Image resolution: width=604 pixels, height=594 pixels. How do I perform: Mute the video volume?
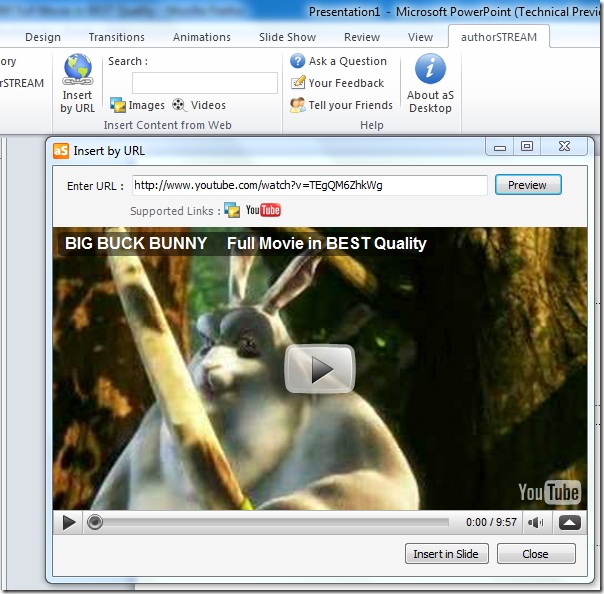click(536, 523)
